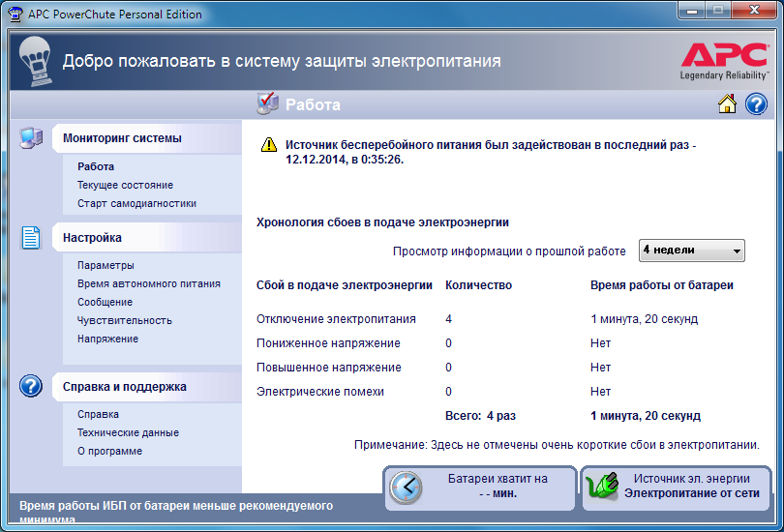Open the Чувствительность settings link
The height and width of the screenshot is (532, 784).
125,321
